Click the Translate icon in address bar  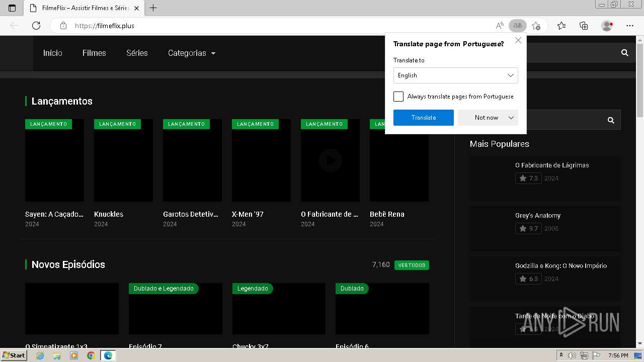coord(518,26)
